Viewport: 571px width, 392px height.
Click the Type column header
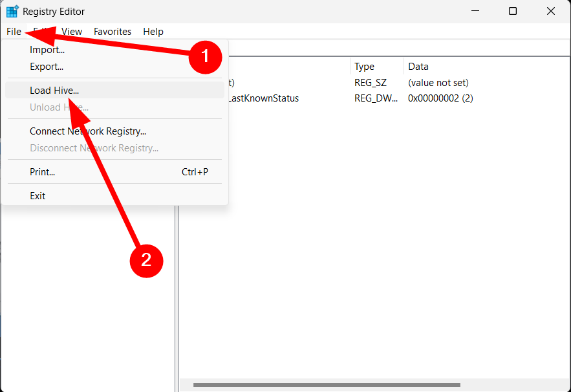tap(377, 67)
